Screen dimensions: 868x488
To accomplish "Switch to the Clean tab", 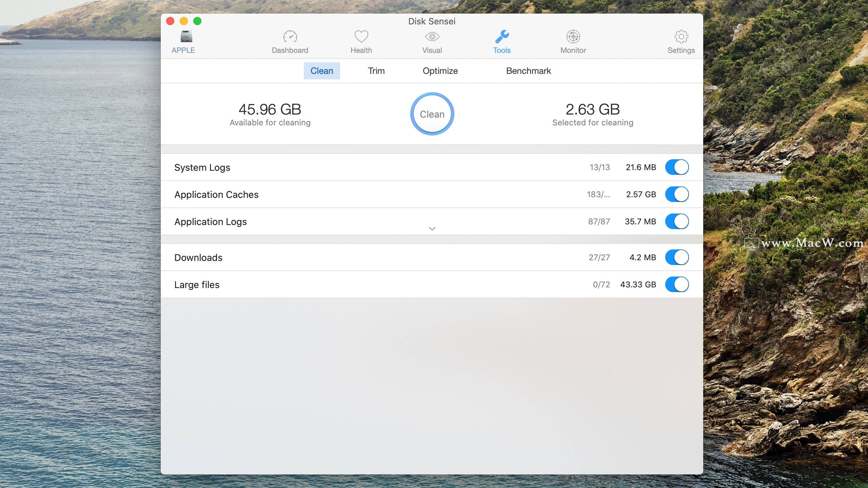I will click(x=322, y=71).
